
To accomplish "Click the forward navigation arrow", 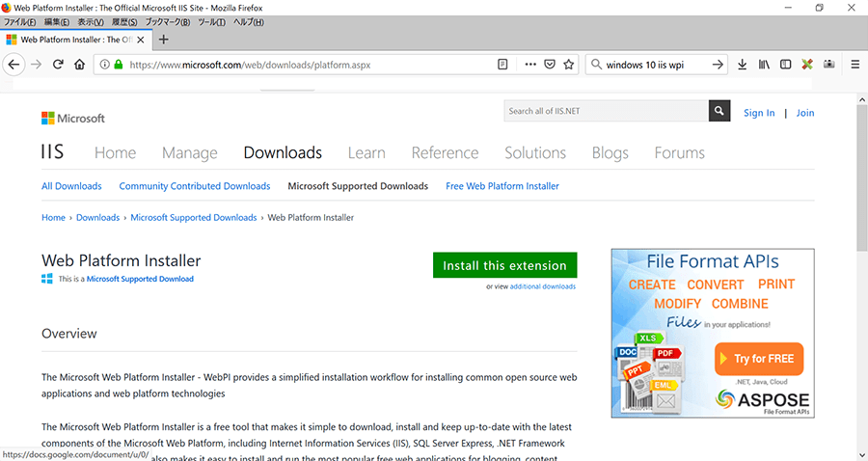I will click(x=36, y=65).
